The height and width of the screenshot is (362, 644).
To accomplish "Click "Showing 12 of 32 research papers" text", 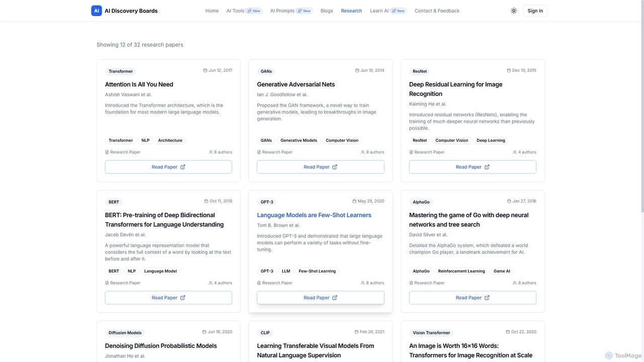I will tap(140, 45).
